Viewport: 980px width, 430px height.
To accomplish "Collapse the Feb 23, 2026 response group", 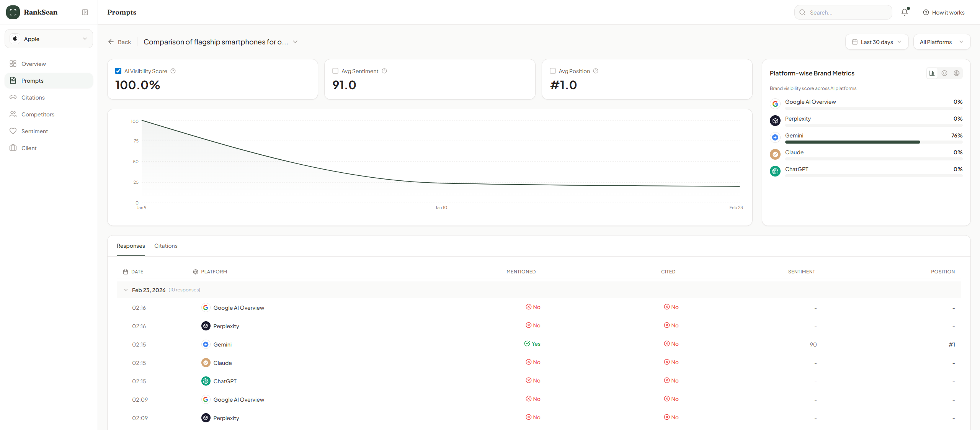I will tap(126, 290).
